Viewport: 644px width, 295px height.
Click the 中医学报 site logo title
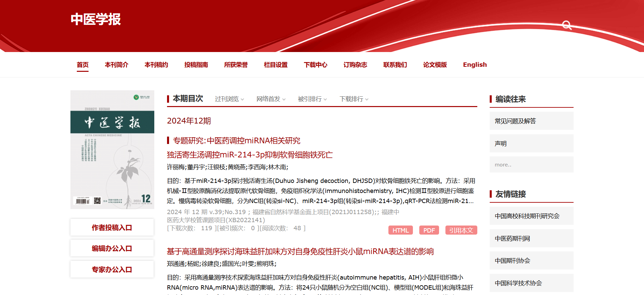(96, 19)
